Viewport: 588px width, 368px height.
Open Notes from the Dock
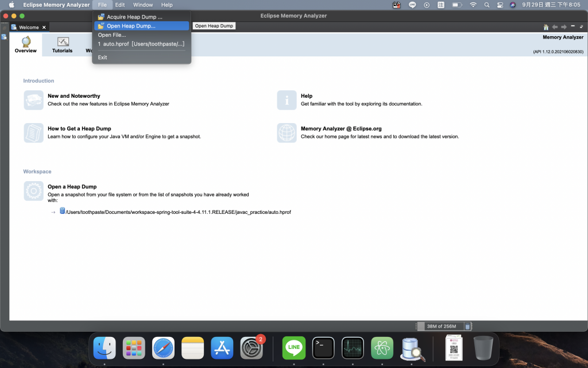[193, 348]
